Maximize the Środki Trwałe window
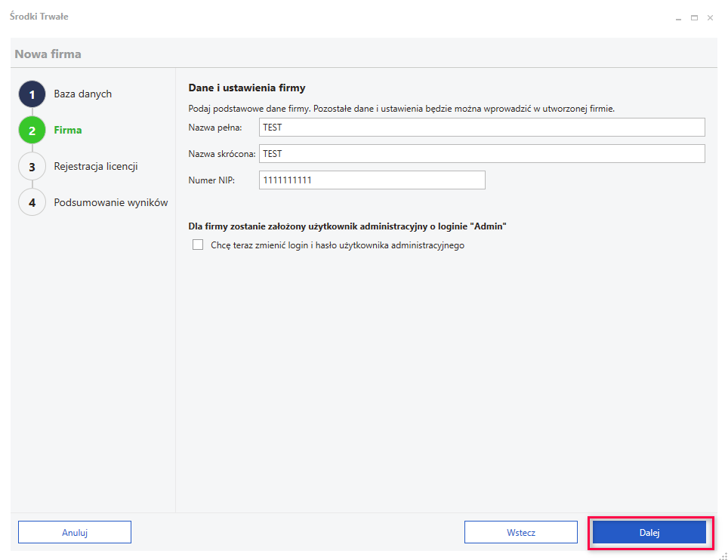Image resolution: width=728 pixels, height=560 pixels. click(x=694, y=18)
